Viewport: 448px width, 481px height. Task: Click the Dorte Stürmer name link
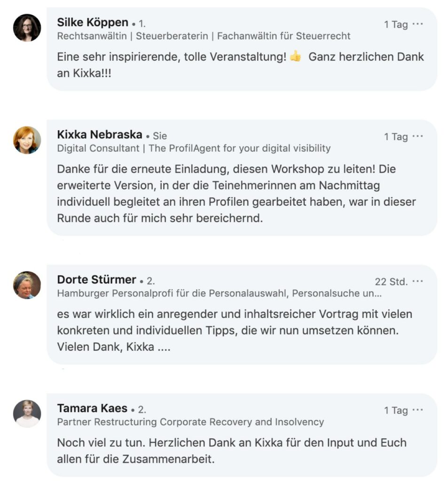pos(96,279)
